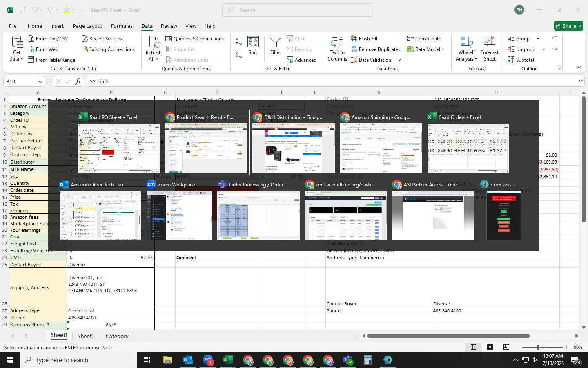Click the vertical scrollbar

pos(584,159)
